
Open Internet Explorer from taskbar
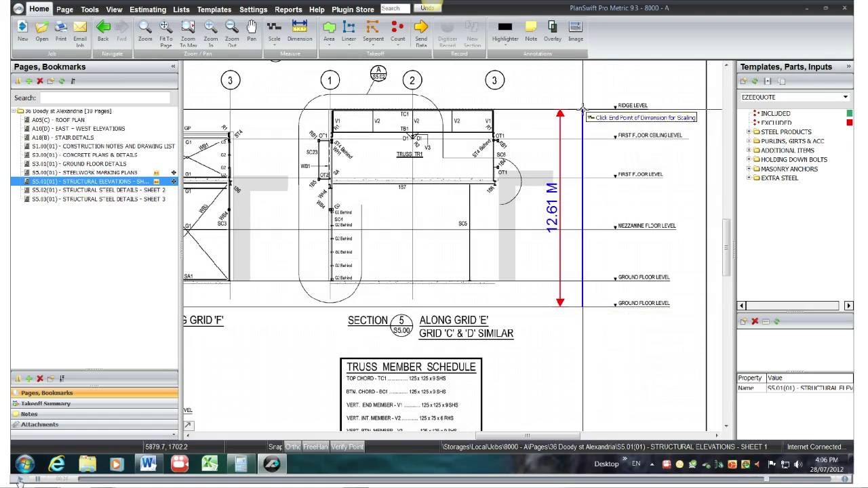tap(56, 464)
